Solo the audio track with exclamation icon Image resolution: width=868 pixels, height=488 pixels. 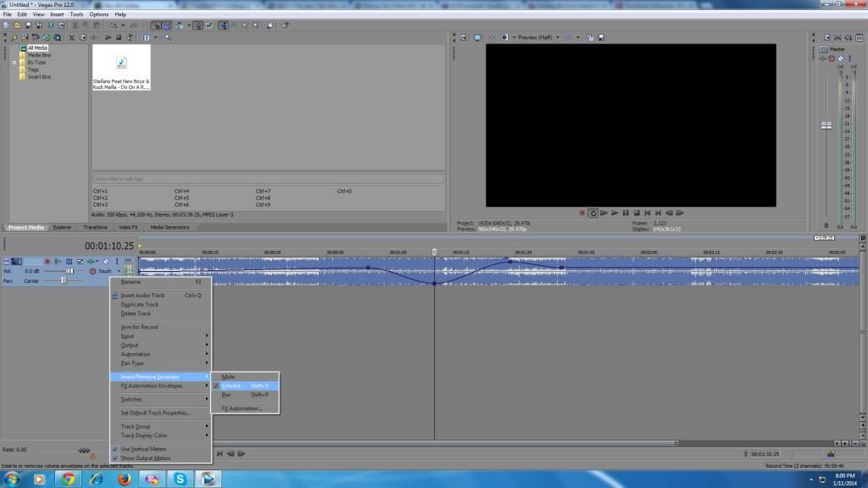pyautogui.click(x=117, y=261)
